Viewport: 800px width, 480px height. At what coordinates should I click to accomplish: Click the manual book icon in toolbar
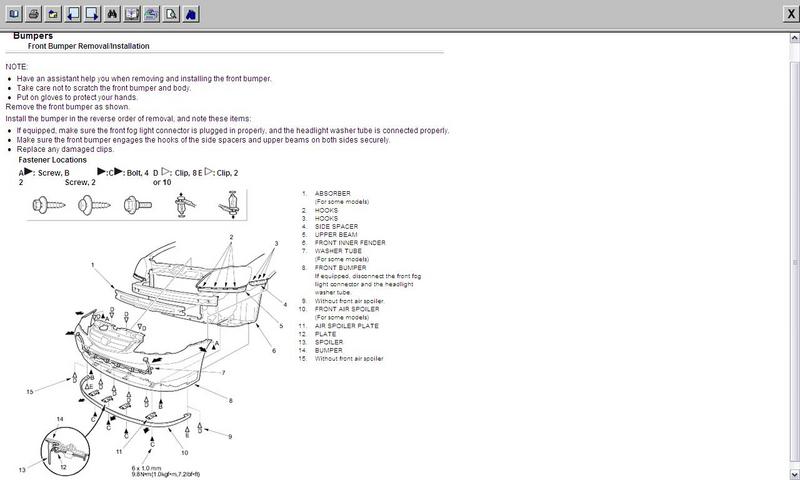[132, 14]
